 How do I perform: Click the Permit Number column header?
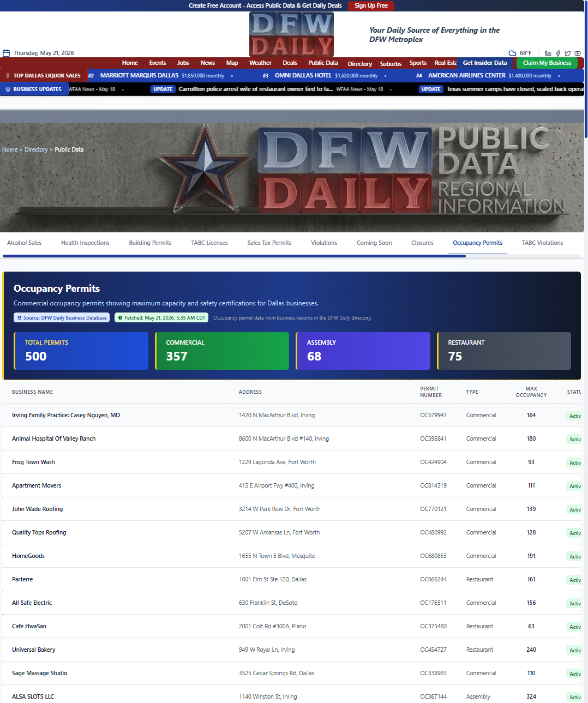point(431,392)
